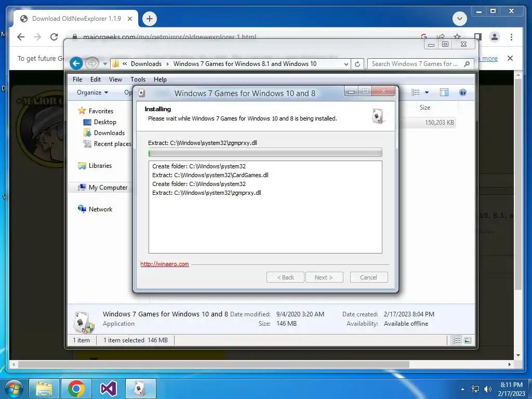Click the Windows 7 Games for Windows 8.1 breadcrumb

tap(245, 64)
